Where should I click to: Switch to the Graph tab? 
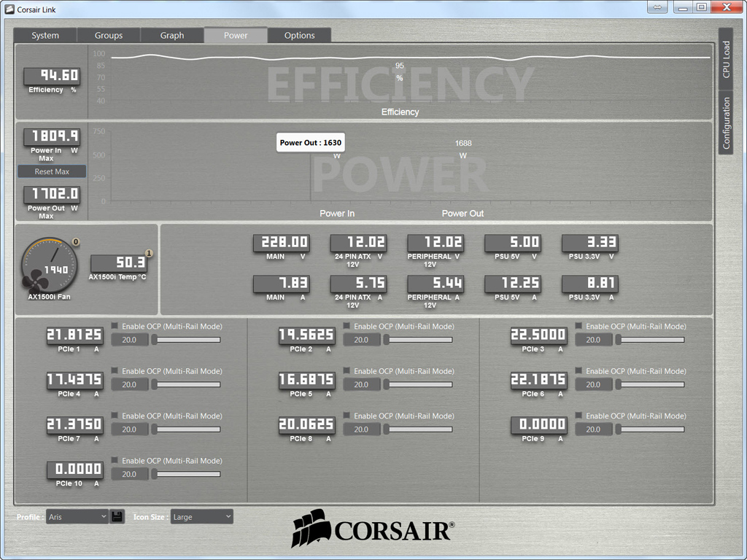172,35
